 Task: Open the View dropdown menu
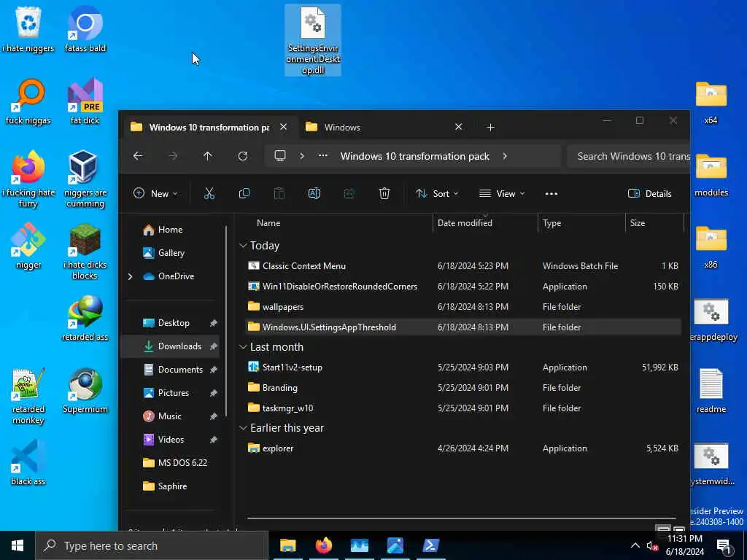tap(502, 193)
